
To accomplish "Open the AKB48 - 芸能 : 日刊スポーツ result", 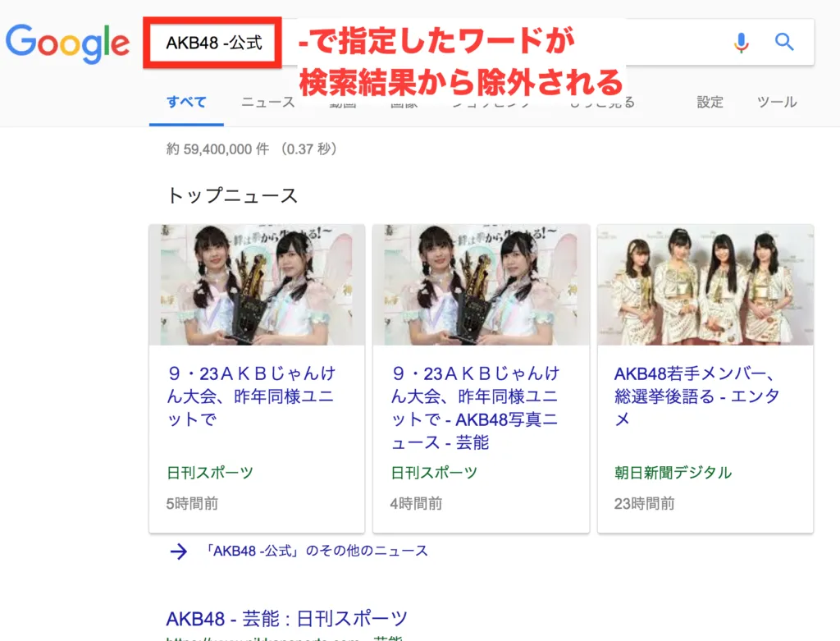I will point(286,619).
